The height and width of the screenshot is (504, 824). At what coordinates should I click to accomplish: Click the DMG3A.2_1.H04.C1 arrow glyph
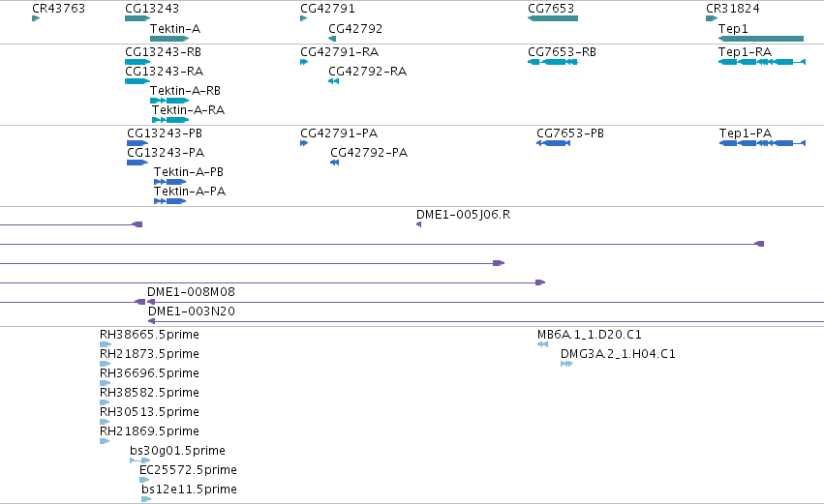(566, 364)
